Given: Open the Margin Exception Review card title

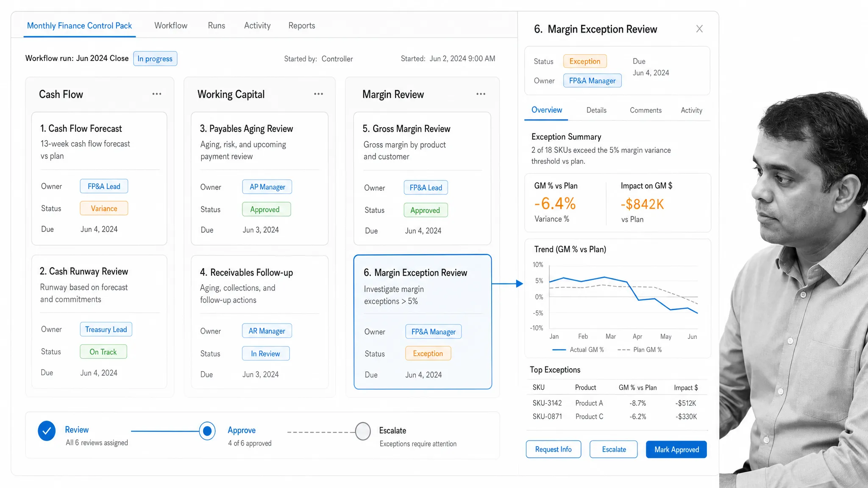Looking at the screenshot, I should (415, 273).
